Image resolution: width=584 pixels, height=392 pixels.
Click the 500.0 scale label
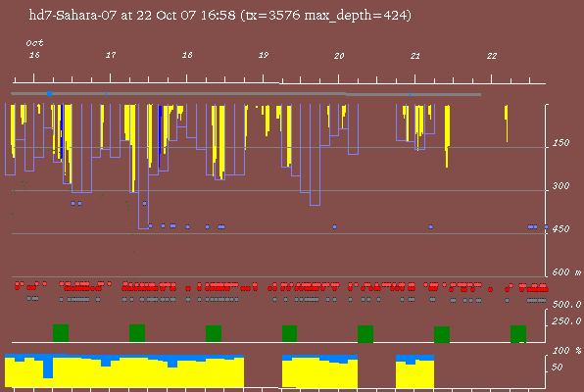[566, 305]
